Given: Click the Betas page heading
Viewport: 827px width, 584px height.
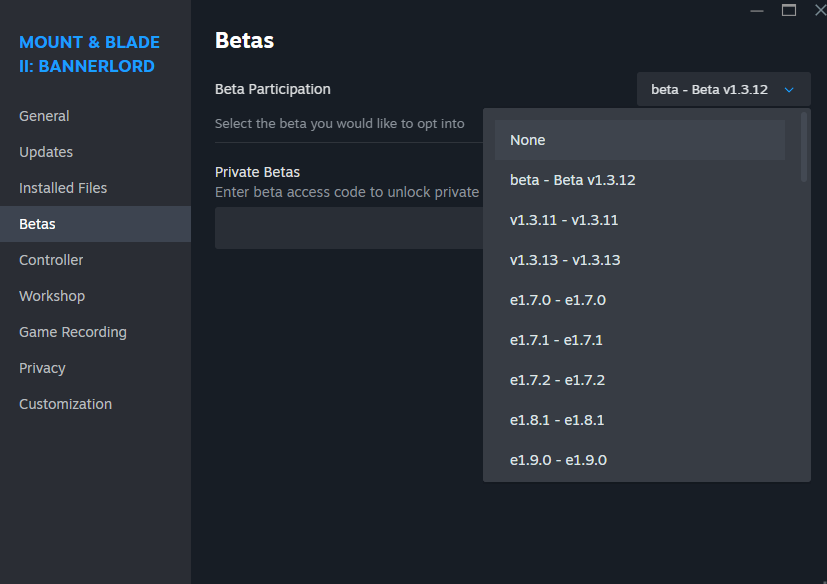Looking at the screenshot, I should (x=245, y=41).
